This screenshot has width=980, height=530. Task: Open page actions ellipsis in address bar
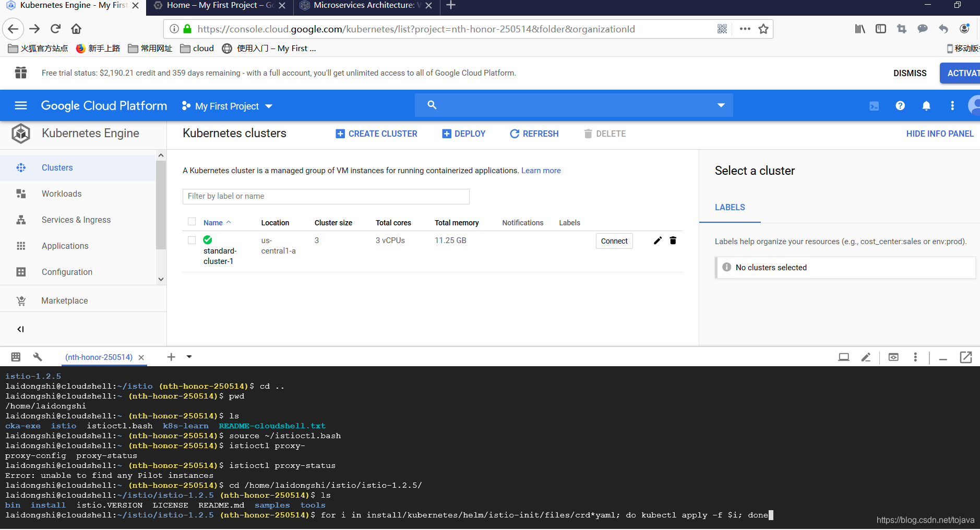click(x=745, y=29)
